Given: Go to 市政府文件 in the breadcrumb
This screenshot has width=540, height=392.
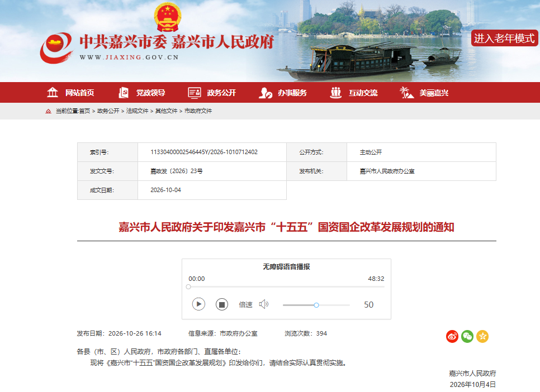Looking at the screenshot, I should 198,111.
